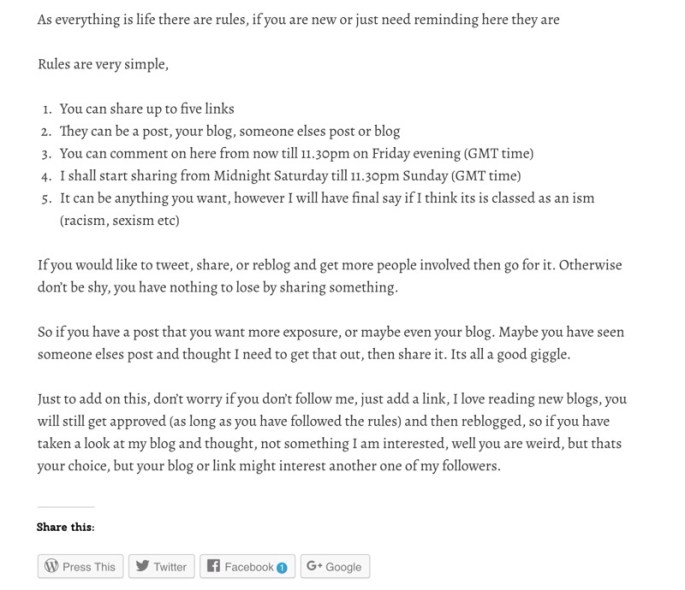Click the WordPress logo in Press This

[x=51, y=566]
